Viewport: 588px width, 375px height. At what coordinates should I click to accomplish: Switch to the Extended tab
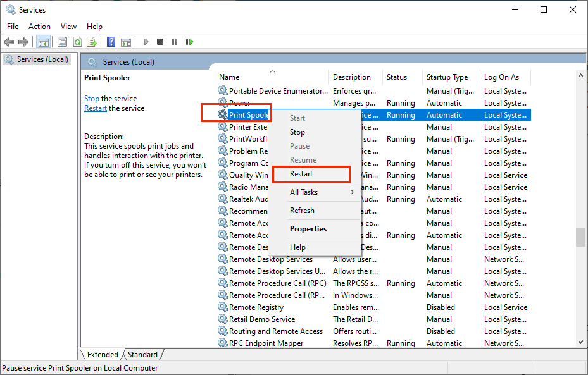(103, 354)
